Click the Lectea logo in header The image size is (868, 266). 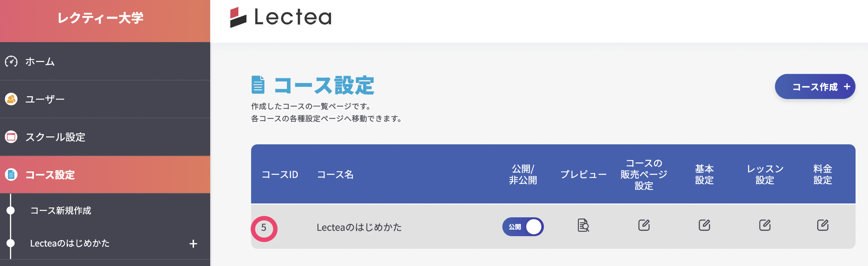click(281, 17)
